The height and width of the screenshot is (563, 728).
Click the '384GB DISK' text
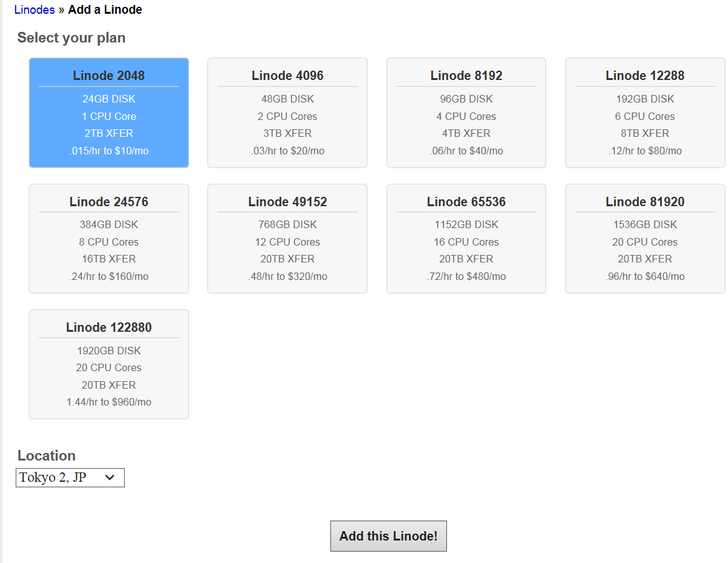(109, 224)
